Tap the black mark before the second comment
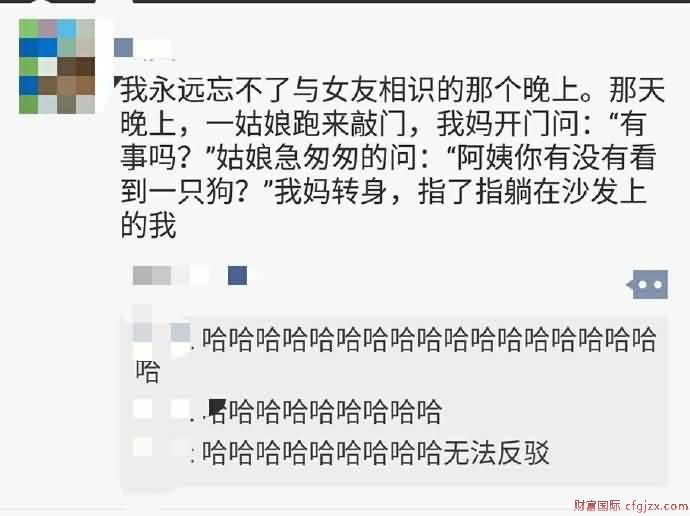The image size is (690, 516). click(x=217, y=407)
